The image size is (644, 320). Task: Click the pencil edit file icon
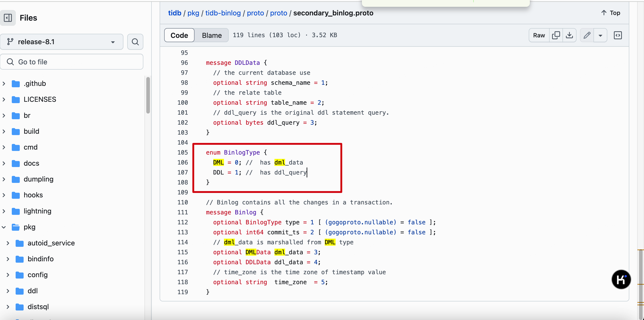tap(587, 35)
